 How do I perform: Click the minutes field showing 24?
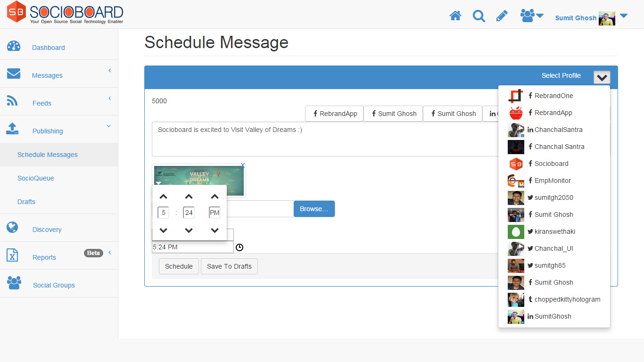coord(189,213)
